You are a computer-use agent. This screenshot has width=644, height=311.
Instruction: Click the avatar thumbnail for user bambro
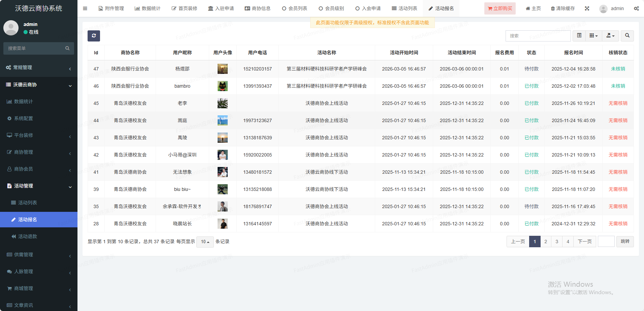coord(222,86)
